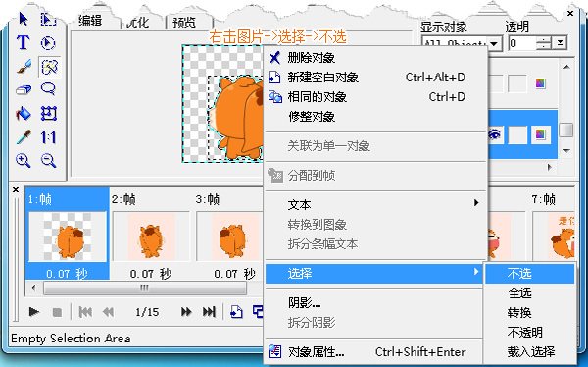Select frame 3 thumbnail
This screenshot has height=367, width=588.
[229, 236]
